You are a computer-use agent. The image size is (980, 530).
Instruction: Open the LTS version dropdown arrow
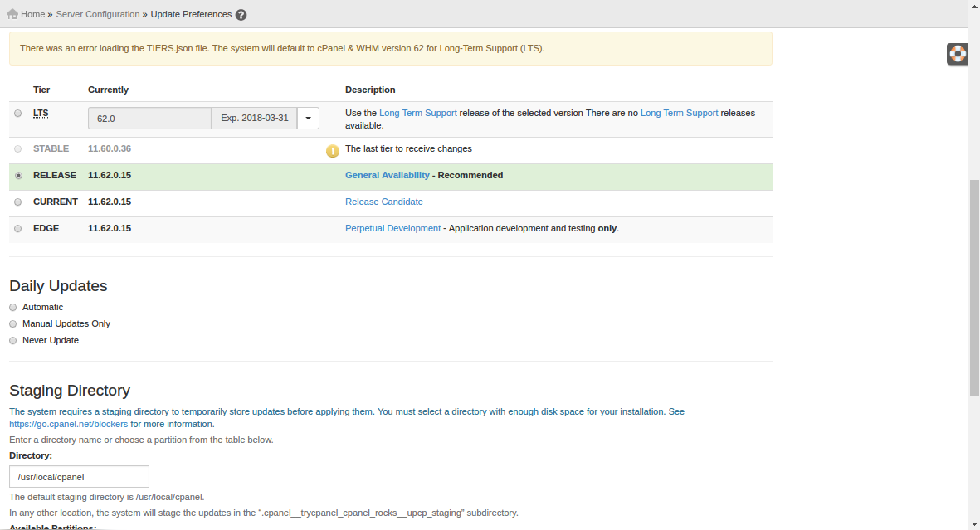308,118
